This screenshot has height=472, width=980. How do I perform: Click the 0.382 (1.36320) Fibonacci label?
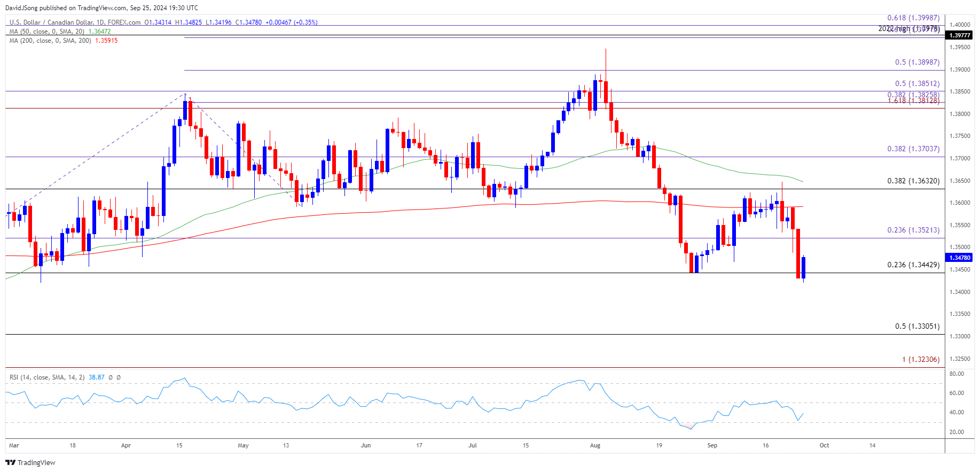[x=913, y=181]
